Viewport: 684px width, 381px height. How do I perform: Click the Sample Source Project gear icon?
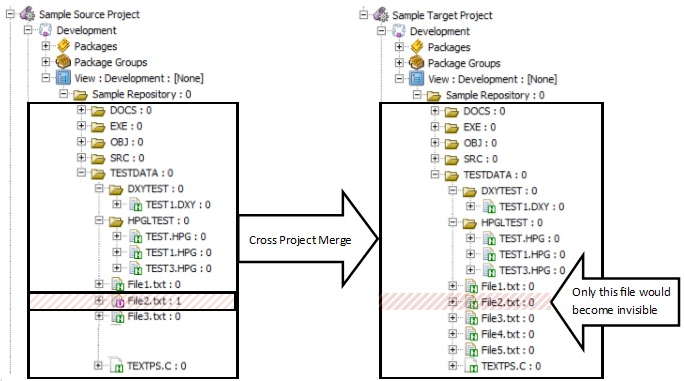28,14
